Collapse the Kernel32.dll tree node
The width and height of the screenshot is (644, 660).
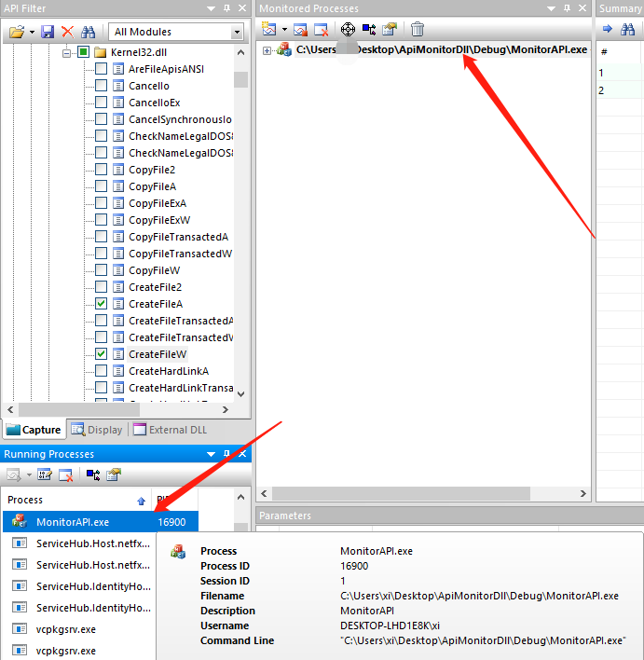click(66, 53)
